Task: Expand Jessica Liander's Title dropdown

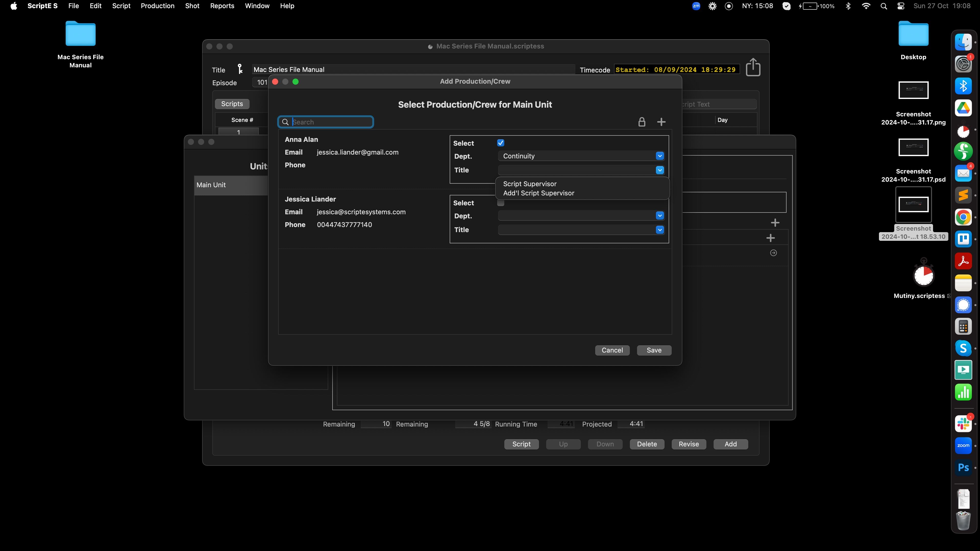Action: coord(660,230)
